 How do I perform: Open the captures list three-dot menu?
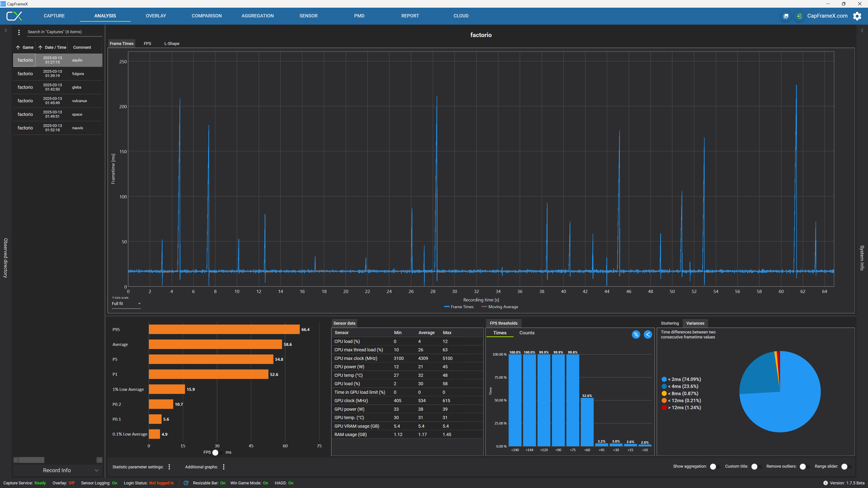tap(19, 32)
